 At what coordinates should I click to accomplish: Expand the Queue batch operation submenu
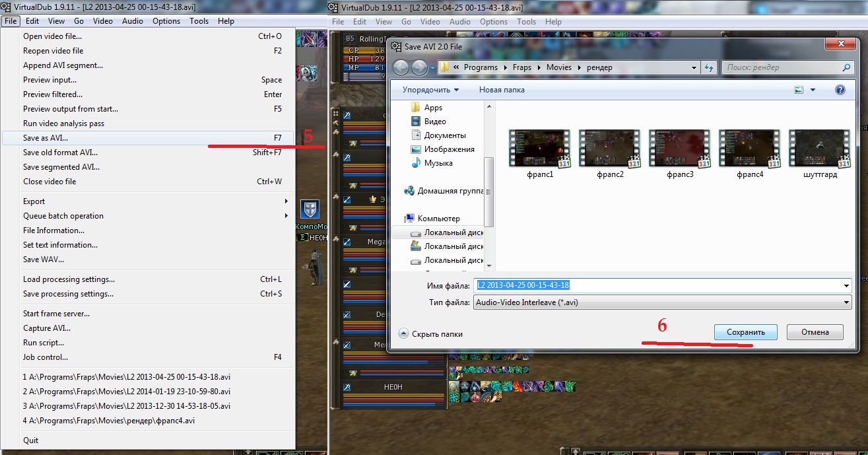149,216
